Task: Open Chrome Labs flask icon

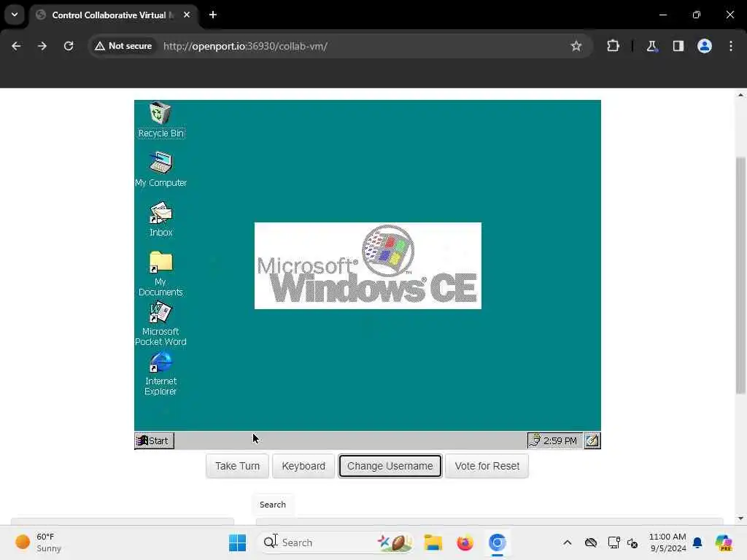Action: coord(651,46)
